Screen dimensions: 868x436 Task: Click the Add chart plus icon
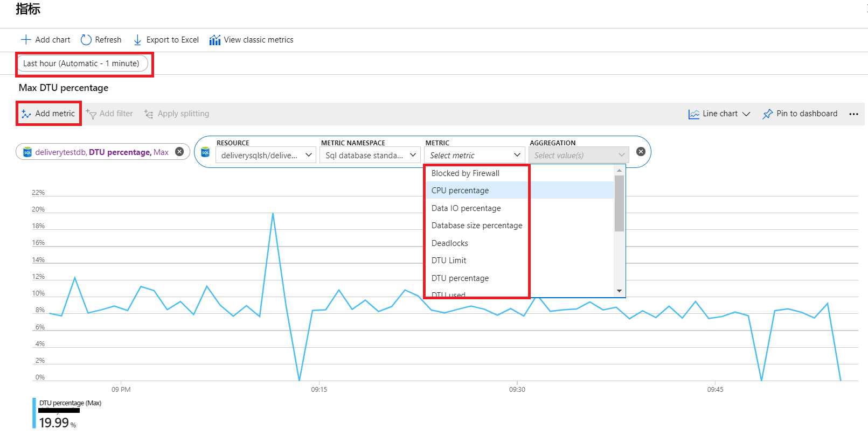tap(25, 40)
